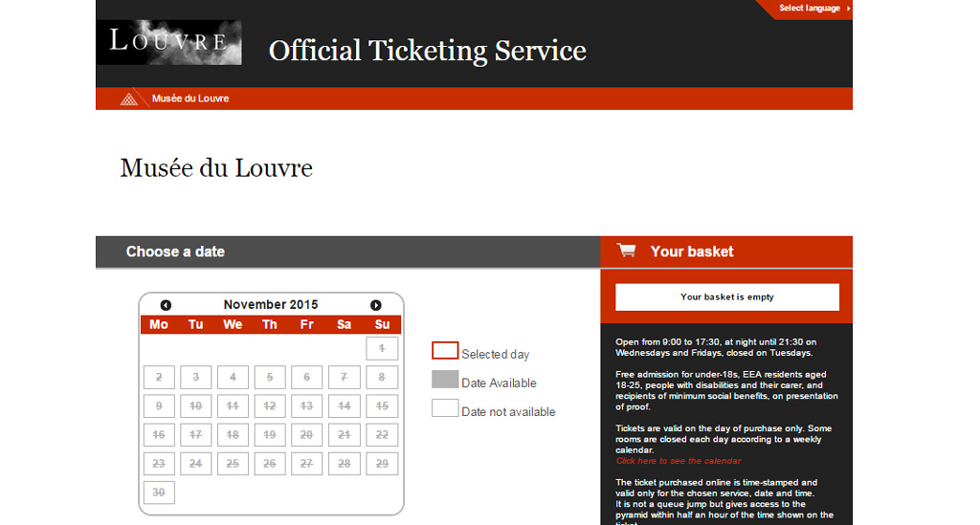The image size is (980, 525).
Task: Select November 30 in the calendar
Action: pos(159,492)
